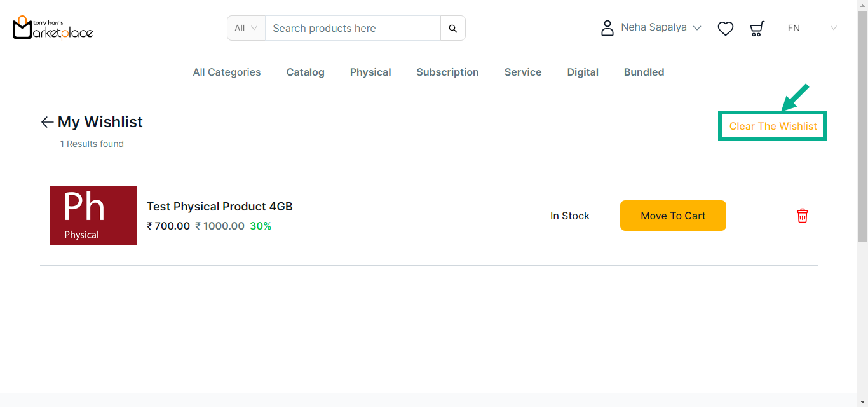
Task: Select the Catalog menu item
Action: [305, 72]
